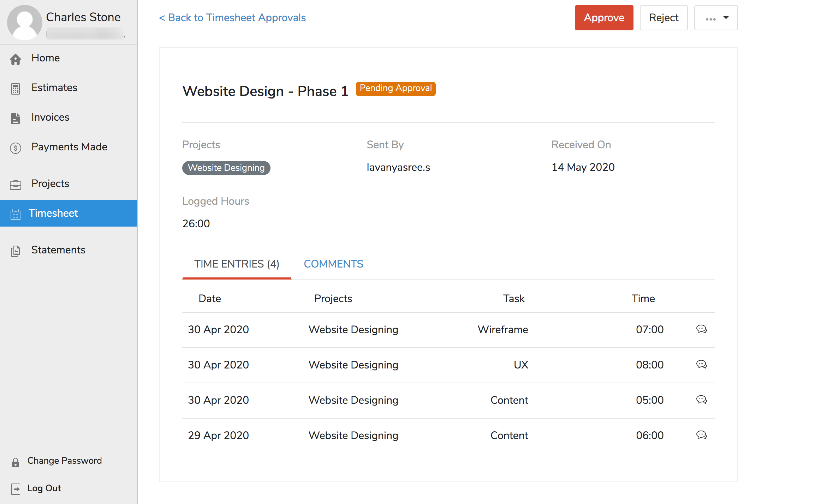Expand the more actions dropdown beside Reject

coord(716,17)
